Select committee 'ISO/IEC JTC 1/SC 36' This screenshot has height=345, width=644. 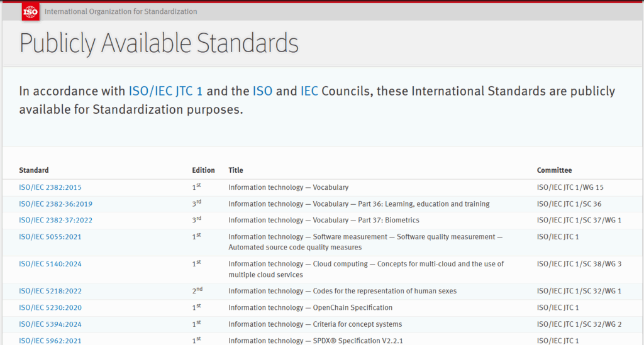click(x=569, y=204)
